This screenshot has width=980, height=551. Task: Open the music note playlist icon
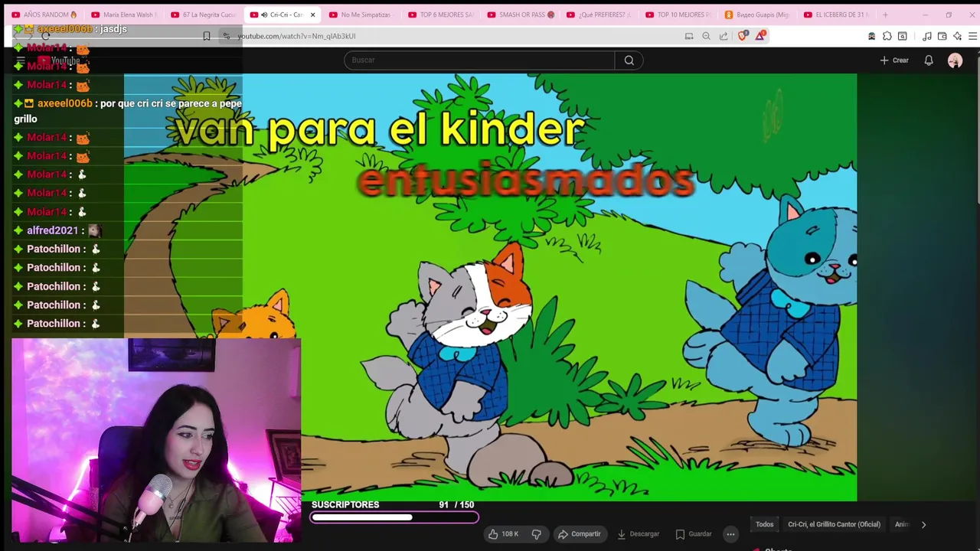[x=926, y=36]
